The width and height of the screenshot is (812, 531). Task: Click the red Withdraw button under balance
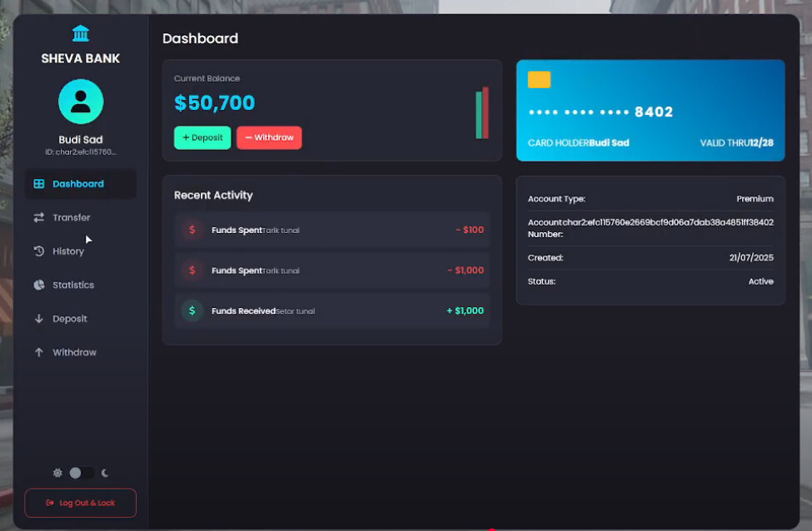[x=269, y=137]
